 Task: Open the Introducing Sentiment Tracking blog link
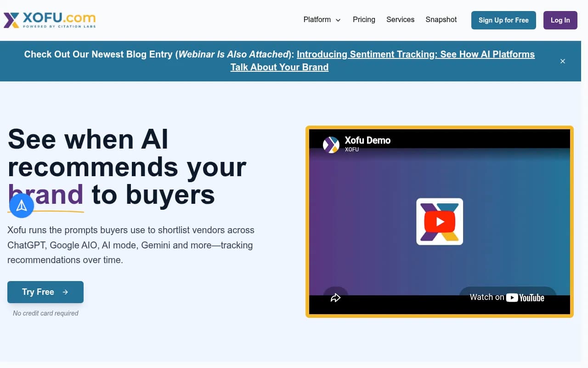[416, 54]
